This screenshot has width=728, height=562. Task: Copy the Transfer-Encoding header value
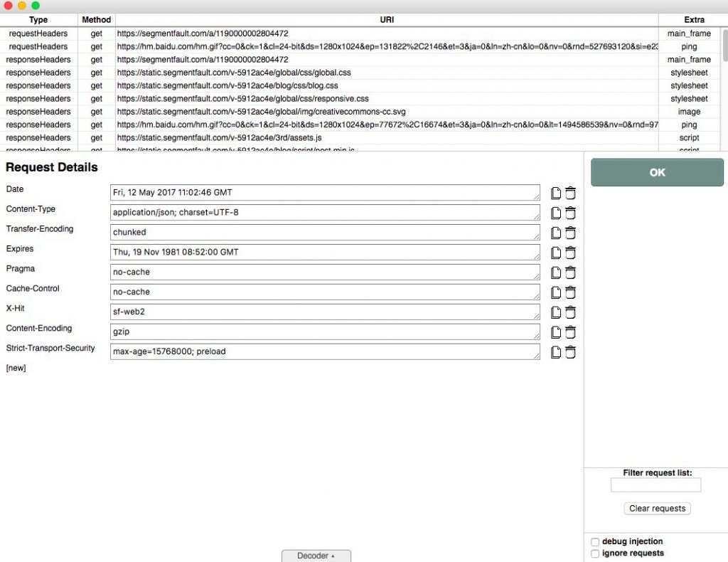tap(556, 233)
